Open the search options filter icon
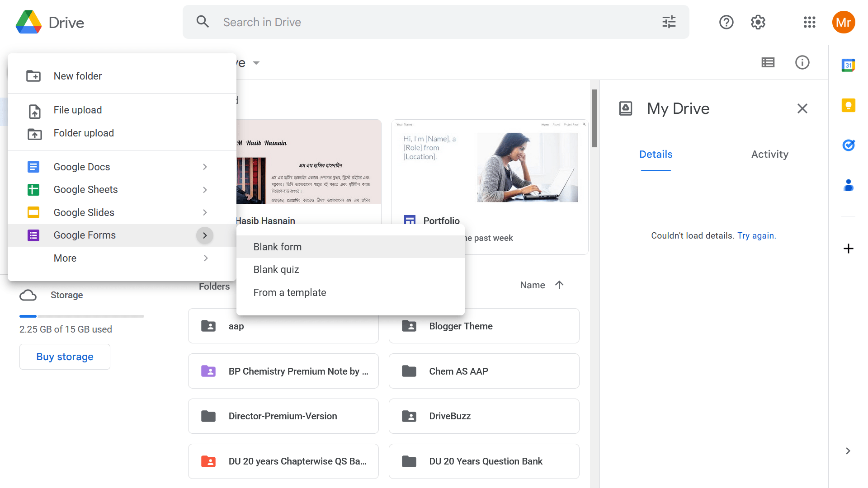Viewport: 868px width, 488px height. coord(669,22)
